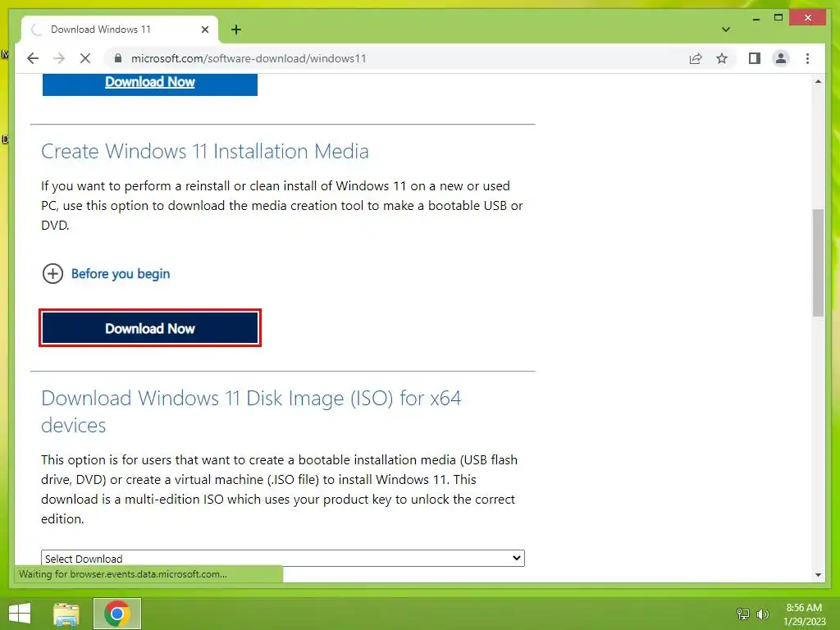This screenshot has width=840, height=630.
Task: Click the page's vertical scrollbar thumb
Action: tap(818, 262)
